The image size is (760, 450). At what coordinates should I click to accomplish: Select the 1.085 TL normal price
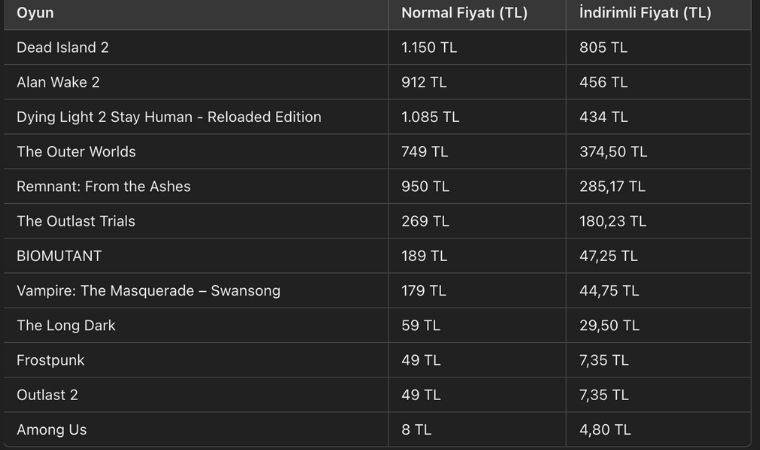(430, 117)
